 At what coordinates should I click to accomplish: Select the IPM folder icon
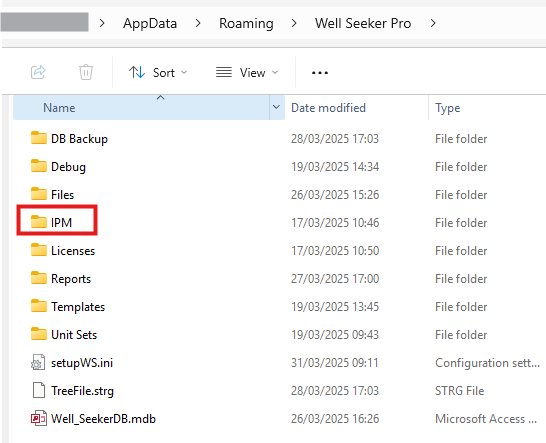coord(39,222)
